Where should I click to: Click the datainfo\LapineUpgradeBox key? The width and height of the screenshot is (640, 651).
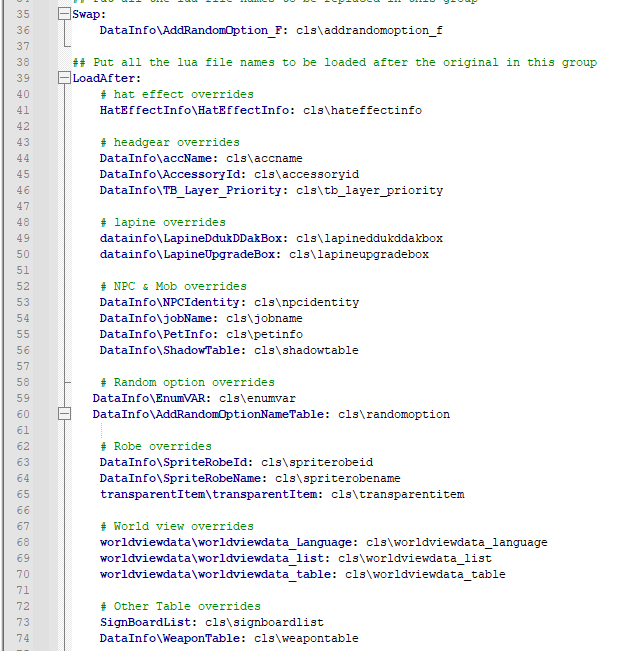click(190, 254)
